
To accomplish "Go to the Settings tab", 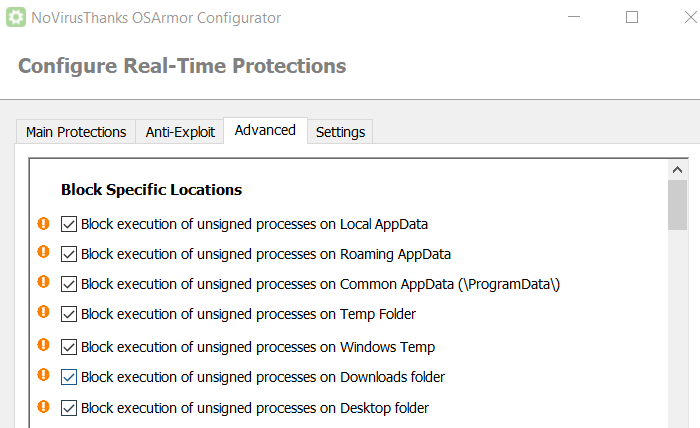I will point(340,132).
